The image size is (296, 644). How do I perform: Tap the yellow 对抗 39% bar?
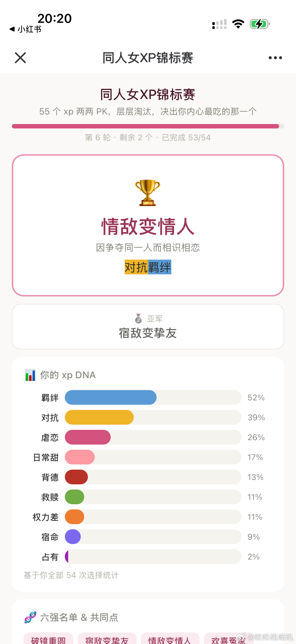click(x=99, y=417)
